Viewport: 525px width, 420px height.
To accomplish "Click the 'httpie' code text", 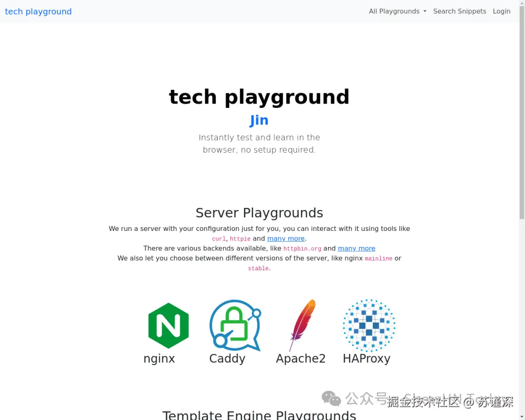I will tap(240, 239).
